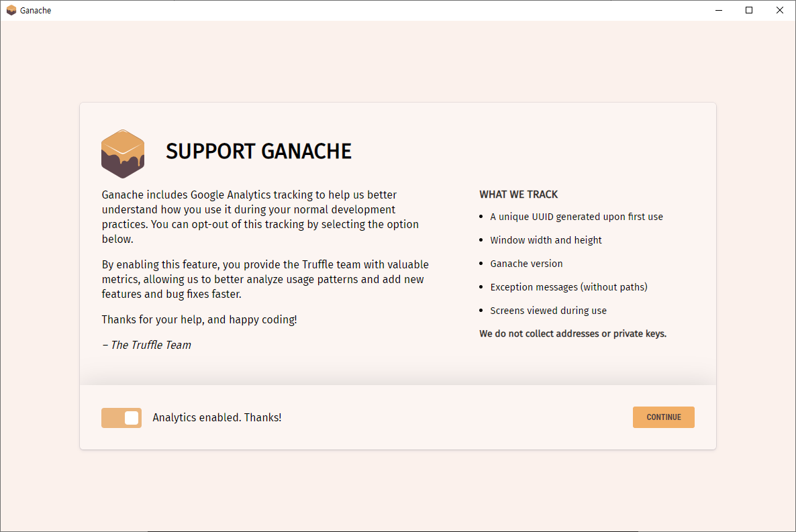This screenshot has width=796, height=532.
Task: Maximize the Ganache window
Action: tap(749, 10)
